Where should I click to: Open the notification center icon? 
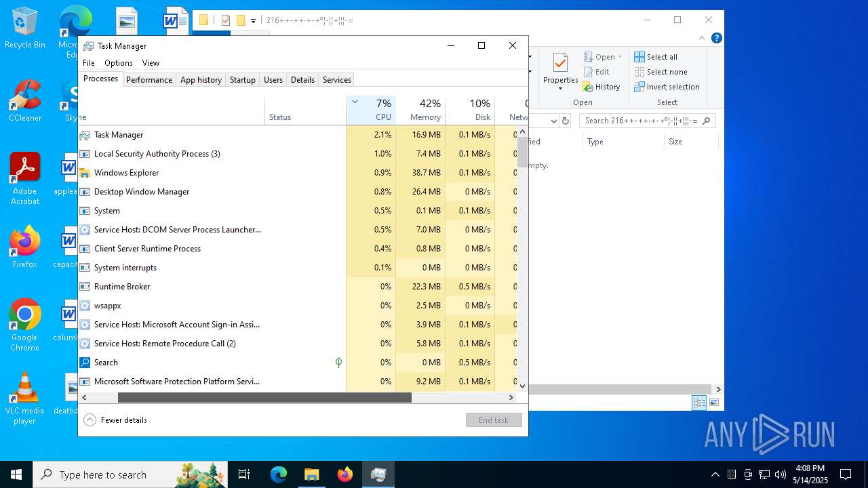point(846,474)
